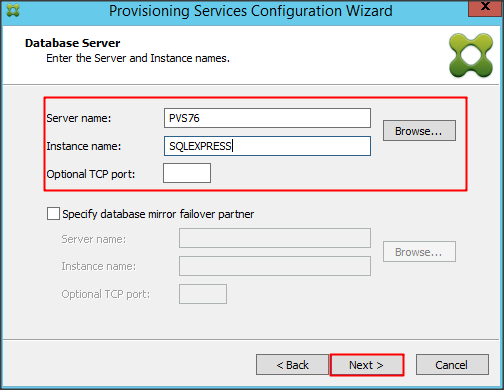Screen dimensions: 504x390
Task: Enable Specify database mirror failover partner
Action: click(53, 214)
